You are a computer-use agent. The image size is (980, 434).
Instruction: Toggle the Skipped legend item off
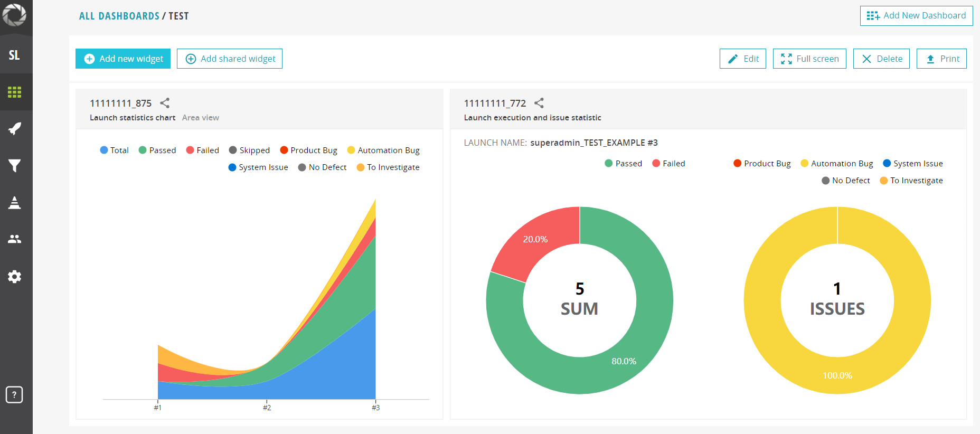click(249, 150)
